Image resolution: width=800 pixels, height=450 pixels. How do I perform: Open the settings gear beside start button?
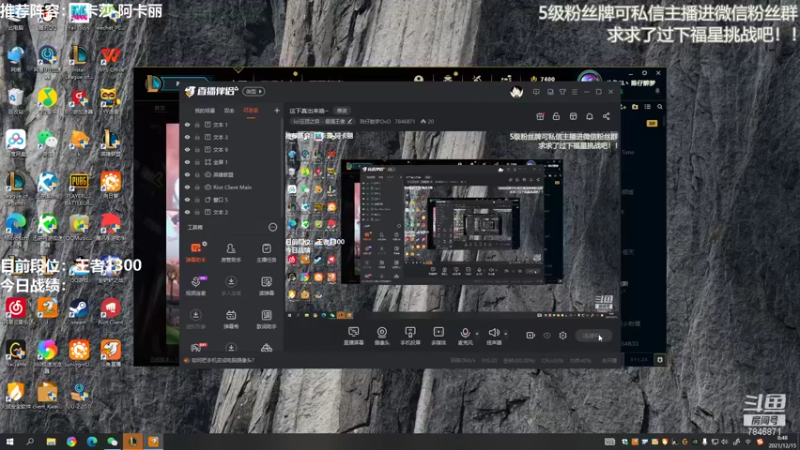tap(563, 335)
